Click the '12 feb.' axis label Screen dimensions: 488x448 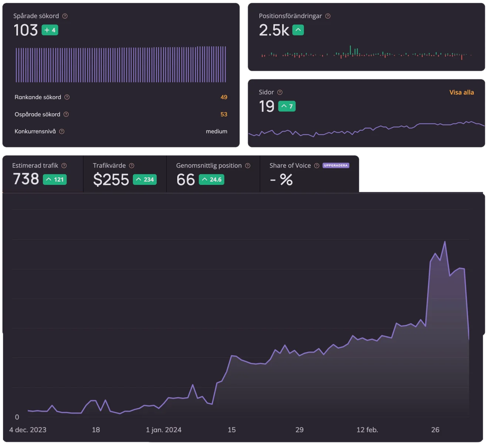pyautogui.click(x=367, y=430)
